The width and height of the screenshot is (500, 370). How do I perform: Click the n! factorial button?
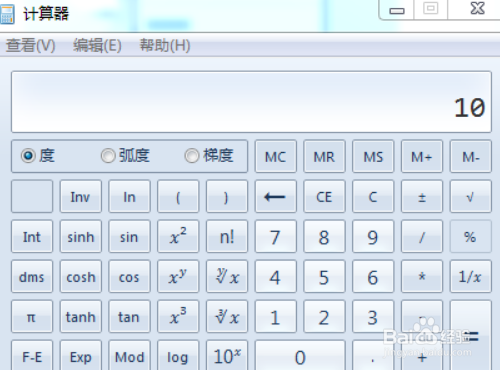click(x=227, y=237)
